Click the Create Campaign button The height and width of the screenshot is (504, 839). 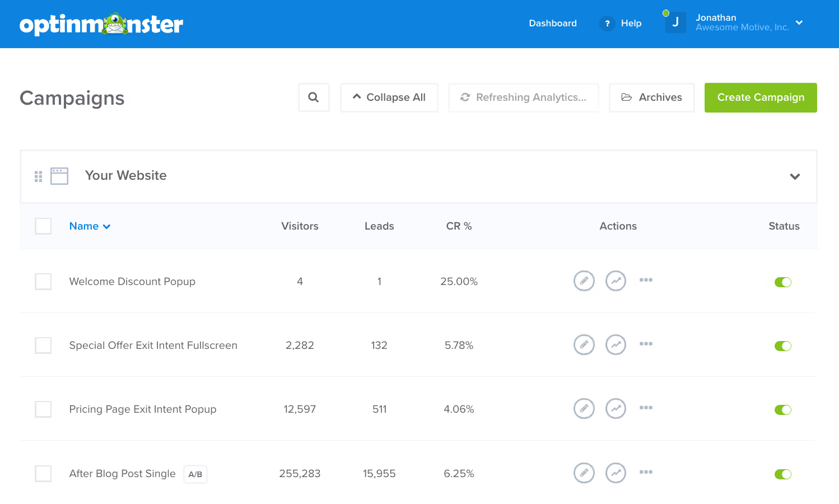(761, 97)
